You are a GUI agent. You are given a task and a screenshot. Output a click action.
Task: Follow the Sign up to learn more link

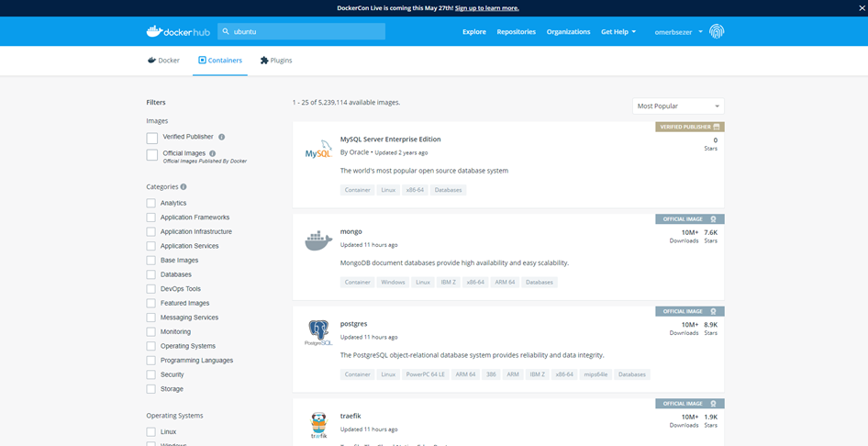pos(487,7)
